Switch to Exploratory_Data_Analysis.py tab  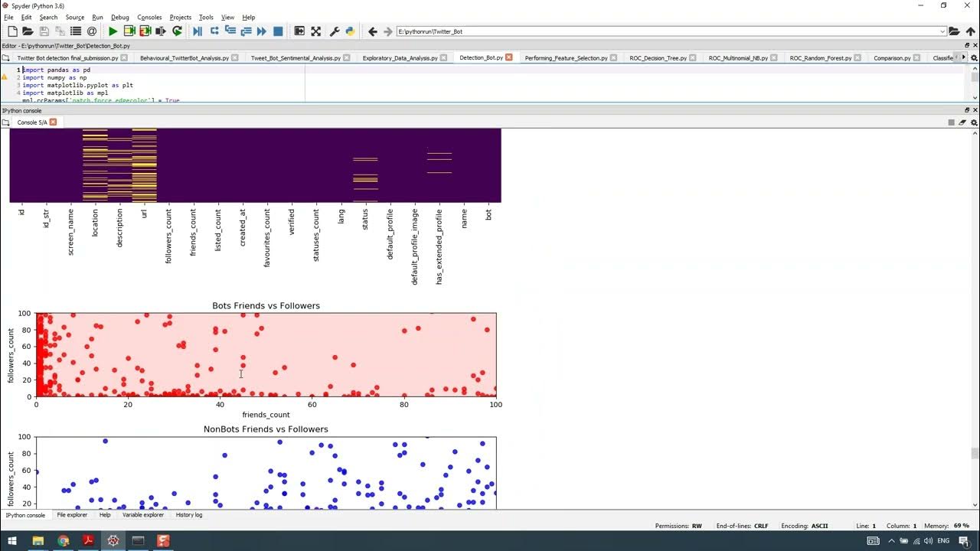[x=400, y=57]
